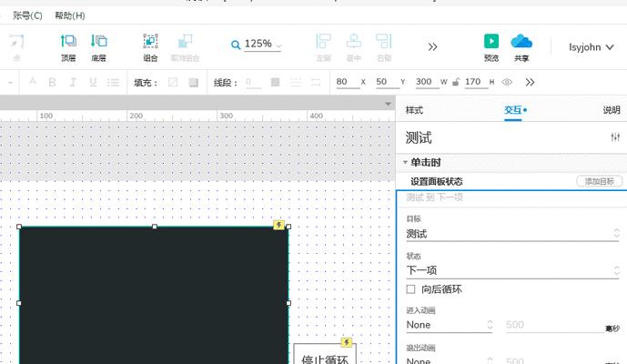The width and height of the screenshot is (627, 364).
Task: Switch to the 样式 tab
Action: tap(414, 110)
